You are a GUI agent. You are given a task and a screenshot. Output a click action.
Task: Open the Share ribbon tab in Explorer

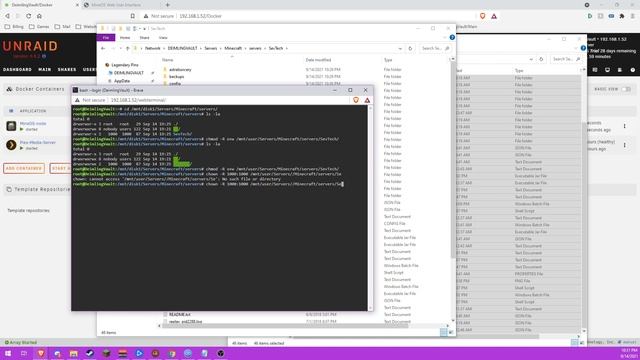click(x=144, y=38)
